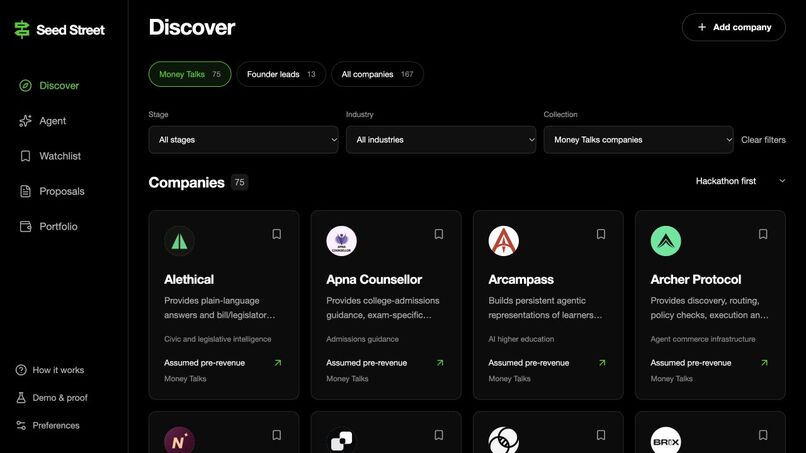Expand the All stages dropdown
This screenshot has width=806, height=453.
244,140
